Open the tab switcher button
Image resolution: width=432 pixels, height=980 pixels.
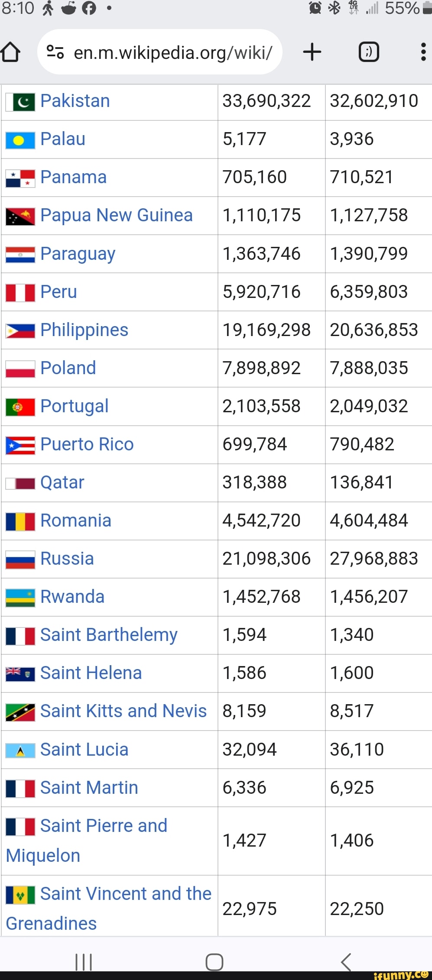[369, 52]
